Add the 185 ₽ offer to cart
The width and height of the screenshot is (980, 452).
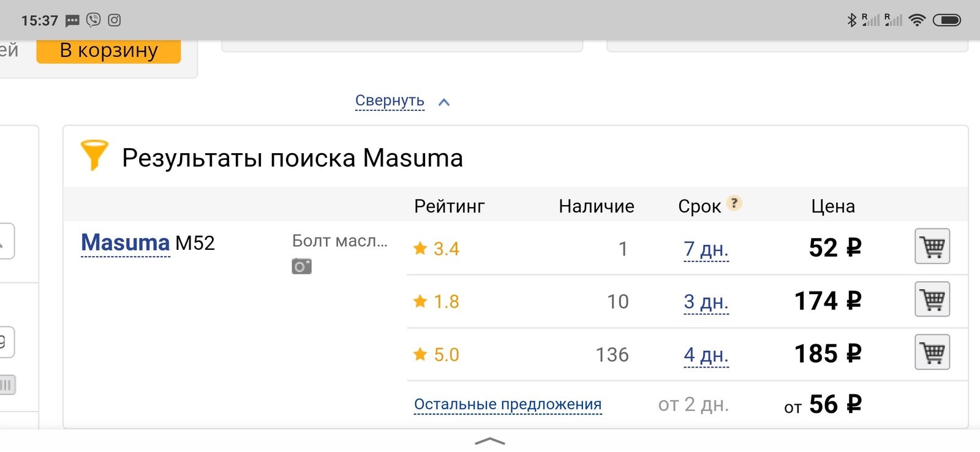(932, 352)
